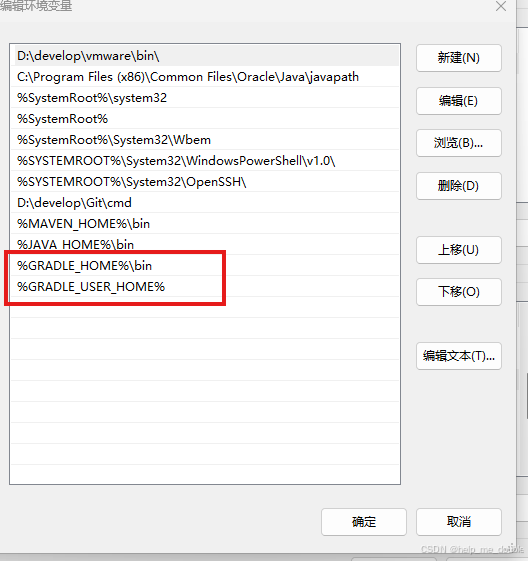Open 编辑文本(T)... text editor
The image size is (528, 561).
[459, 356]
